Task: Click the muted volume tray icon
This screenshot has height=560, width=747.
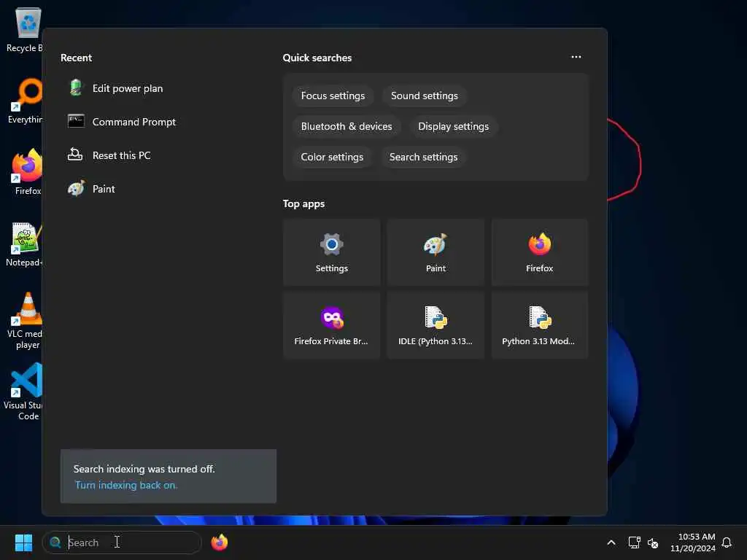Action: [653, 542]
